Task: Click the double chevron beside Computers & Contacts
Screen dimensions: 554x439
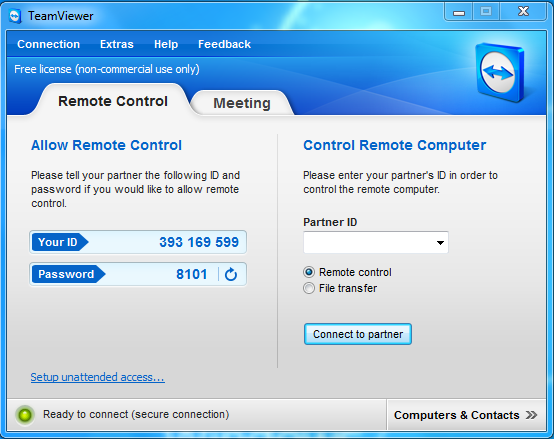Action: tap(531, 415)
